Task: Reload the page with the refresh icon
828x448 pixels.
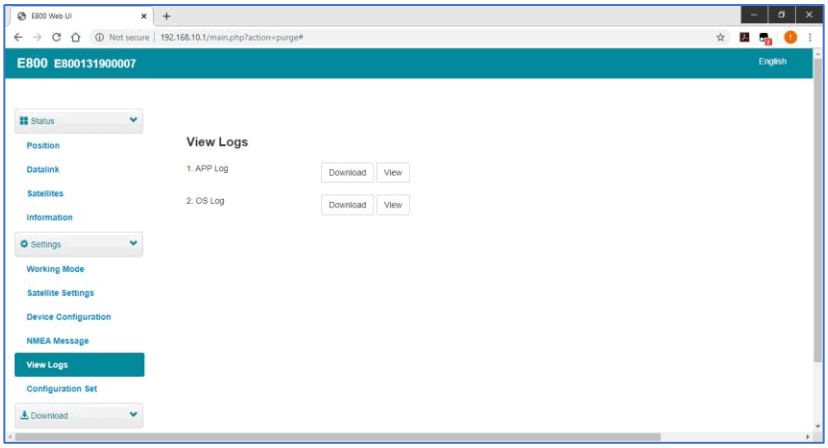Action: (56, 37)
